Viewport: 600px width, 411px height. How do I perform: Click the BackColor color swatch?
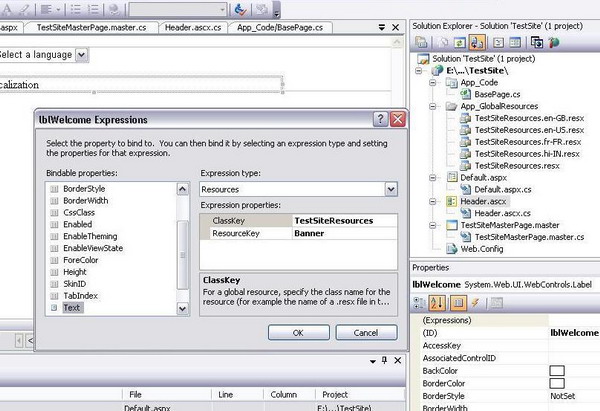tap(557, 370)
